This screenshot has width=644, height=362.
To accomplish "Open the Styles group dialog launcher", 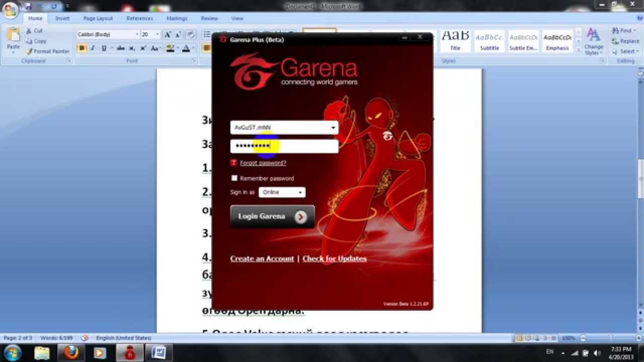I will [602, 61].
